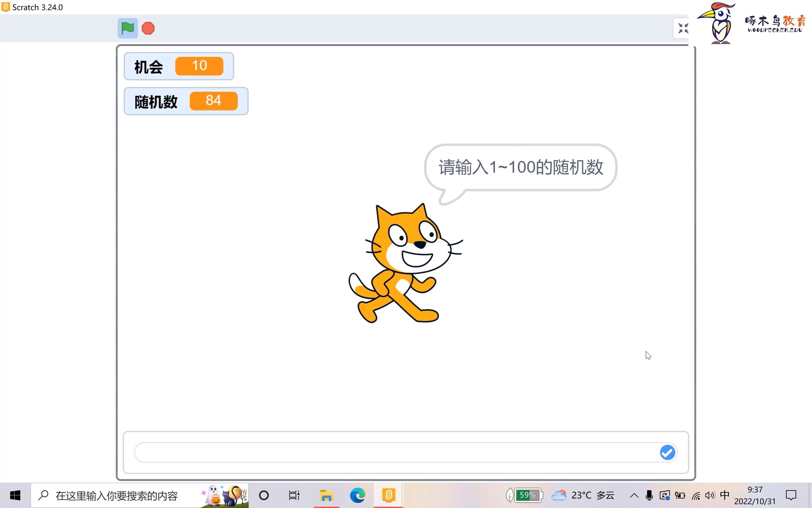Click the Scratch 3.24.0 title bar icon

pos(5,7)
